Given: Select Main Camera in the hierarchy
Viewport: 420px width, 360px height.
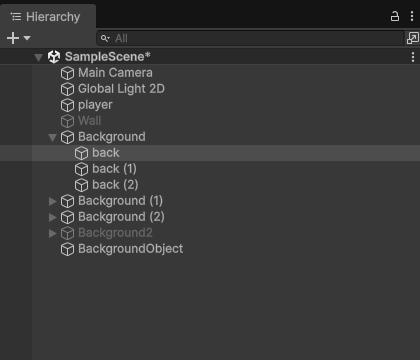Looking at the screenshot, I should [210, 73].
